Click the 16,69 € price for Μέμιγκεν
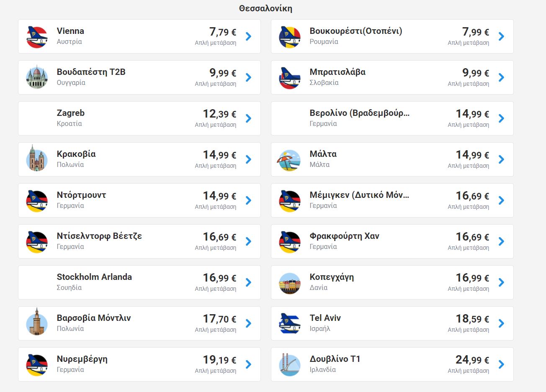Image resolution: width=546 pixels, height=392 pixels. click(x=472, y=196)
